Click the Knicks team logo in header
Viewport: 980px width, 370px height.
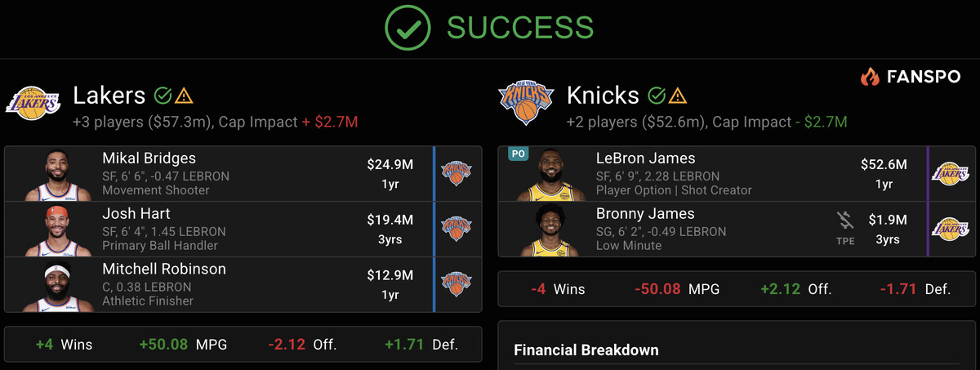(x=525, y=104)
